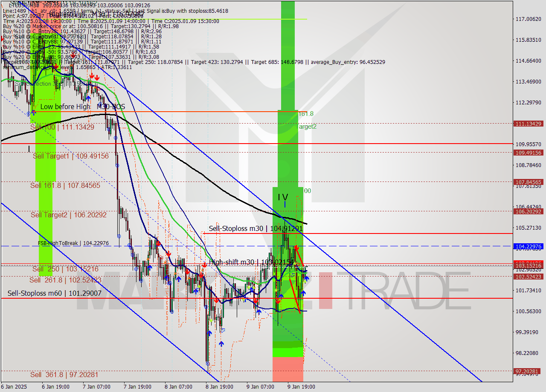Select the 'Sell 361.8 | 97.20281' label
Image resolution: width=546 pixels, height=392 pixels.
[x=64, y=375]
